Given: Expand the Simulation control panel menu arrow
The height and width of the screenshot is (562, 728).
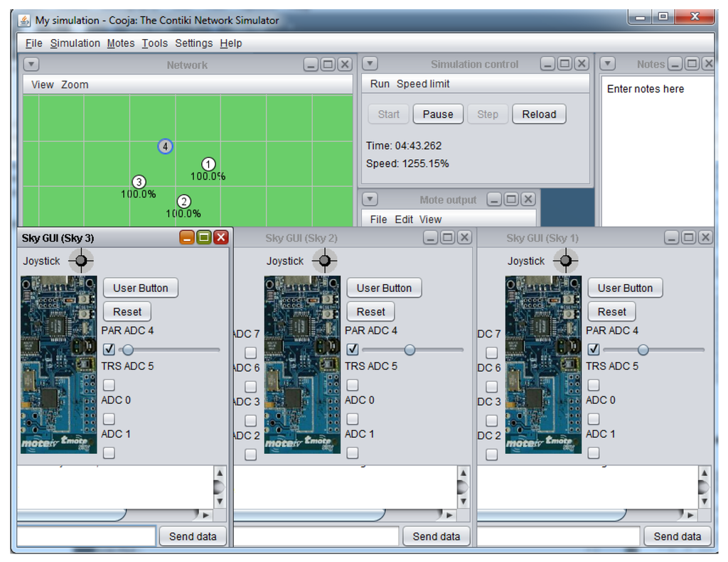Looking at the screenshot, I should pos(370,64).
